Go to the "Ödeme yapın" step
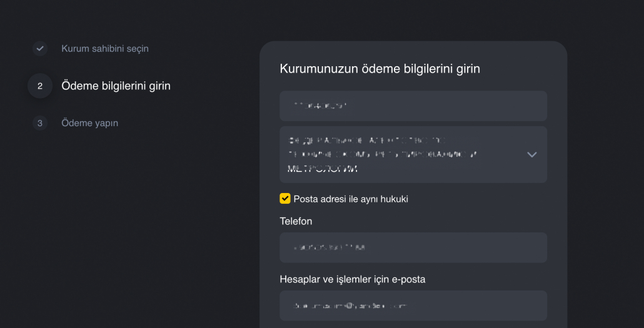This screenshot has height=328, width=644. coord(89,123)
